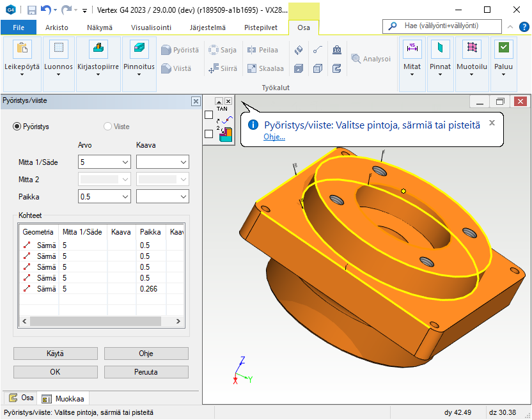Open the Pinnat surfaces tool
532x420 pixels.
point(440,49)
